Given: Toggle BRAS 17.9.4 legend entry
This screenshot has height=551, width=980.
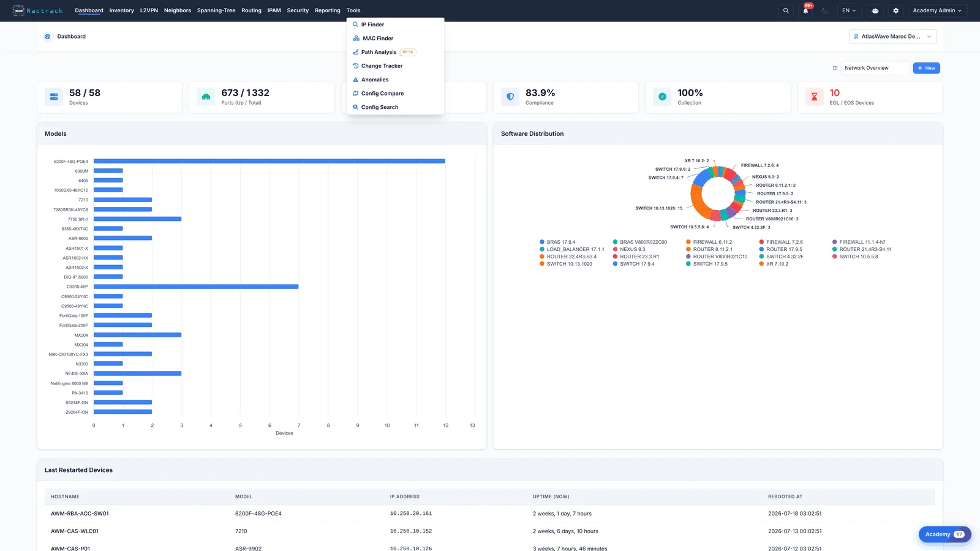Looking at the screenshot, I should (557, 242).
